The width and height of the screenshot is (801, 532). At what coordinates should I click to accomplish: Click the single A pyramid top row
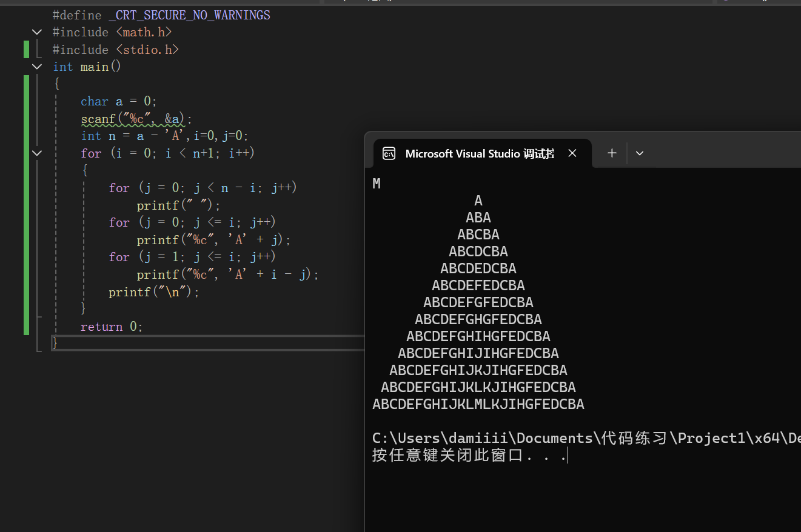click(478, 201)
